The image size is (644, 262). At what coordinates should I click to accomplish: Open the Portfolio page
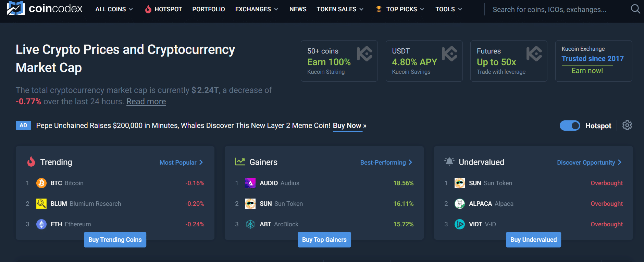[209, 9]
